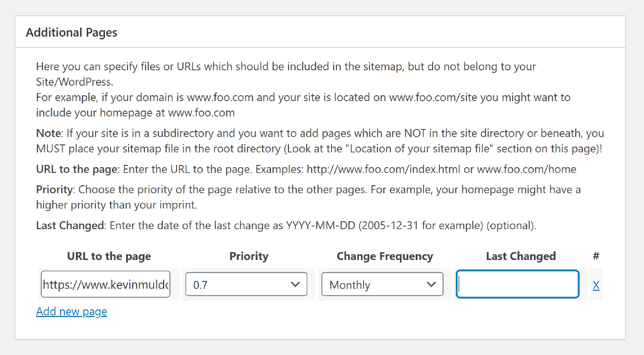This screenshot has height=355, width=644.
Task: Focus the empty Last Changed date field
Action: [517, 284]
